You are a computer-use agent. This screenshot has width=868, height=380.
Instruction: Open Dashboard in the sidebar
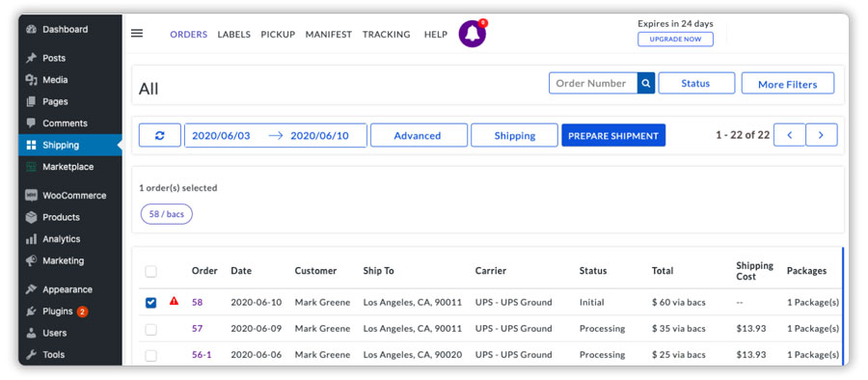coord(65,29)
